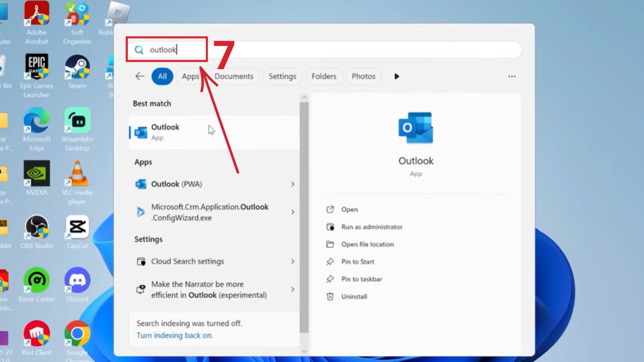Click the Cloud Search settings icon

click(x=141, y=262)
